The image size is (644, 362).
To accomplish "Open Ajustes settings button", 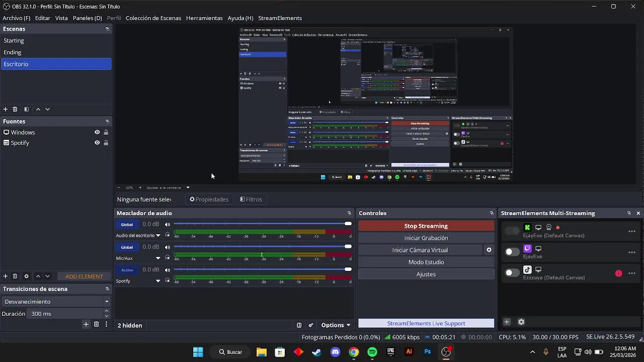I will pyautogui.click(x=426, y=274).
